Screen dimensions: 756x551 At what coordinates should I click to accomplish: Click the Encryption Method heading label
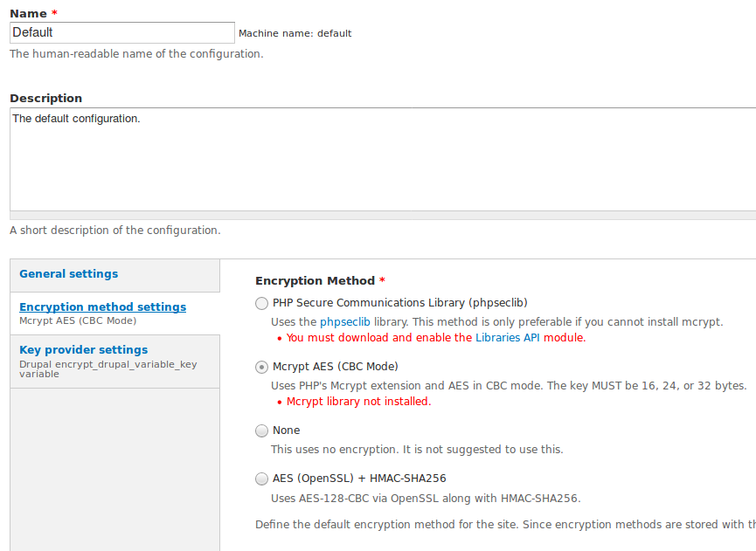pos(315,281)
